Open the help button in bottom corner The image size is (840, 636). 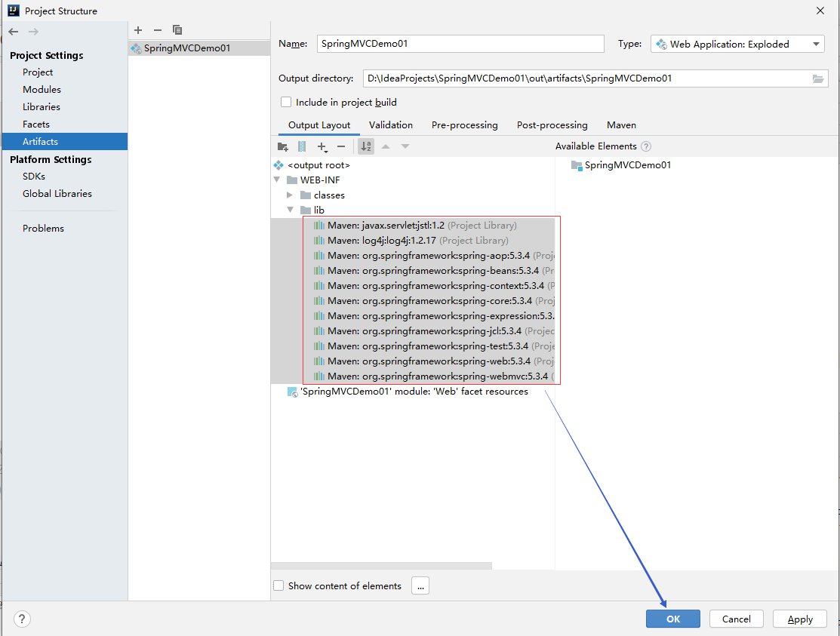21,619
